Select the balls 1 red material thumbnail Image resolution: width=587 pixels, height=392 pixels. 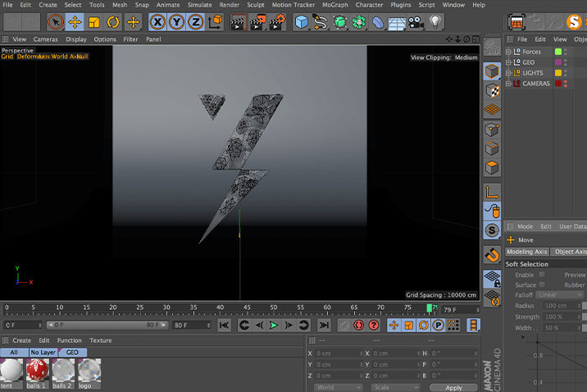37,371
